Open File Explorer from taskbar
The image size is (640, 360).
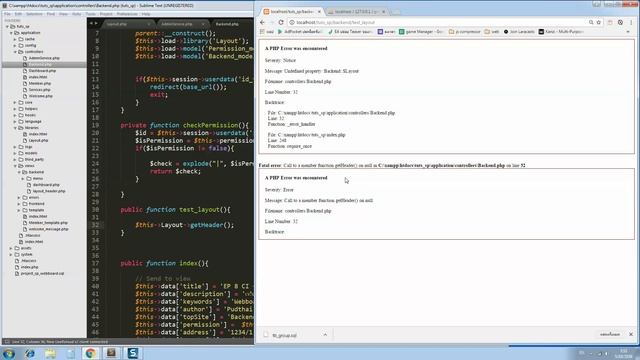tap(50, 353)
